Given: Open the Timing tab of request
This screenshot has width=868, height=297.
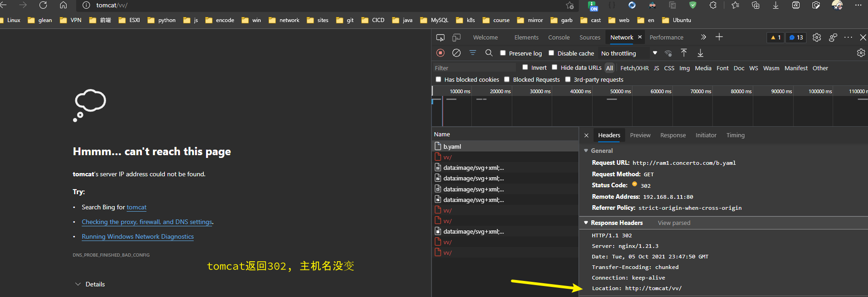Looking at the screenshot, I should [735, 135].
